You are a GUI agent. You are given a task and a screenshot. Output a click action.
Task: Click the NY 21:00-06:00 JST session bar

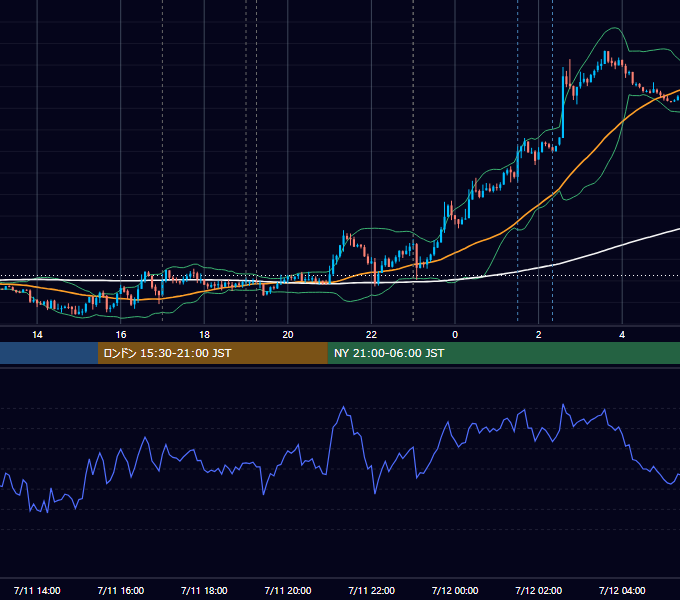[x=503, y=353]
